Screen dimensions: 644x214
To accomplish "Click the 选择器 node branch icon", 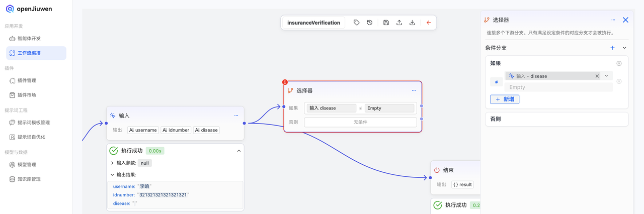I will click(x=290, y=90).
